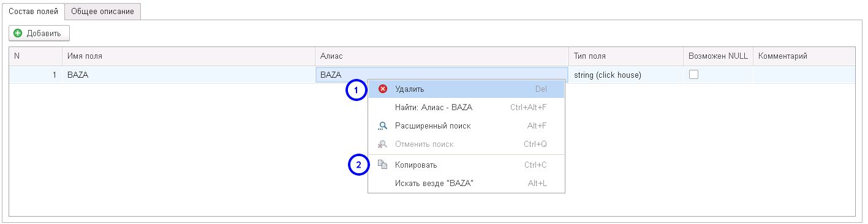Image resolution: width=868 pixels, height=224 pixels.
Task: Switch to the Общее описание tab
Action: (x=103, y=12)
